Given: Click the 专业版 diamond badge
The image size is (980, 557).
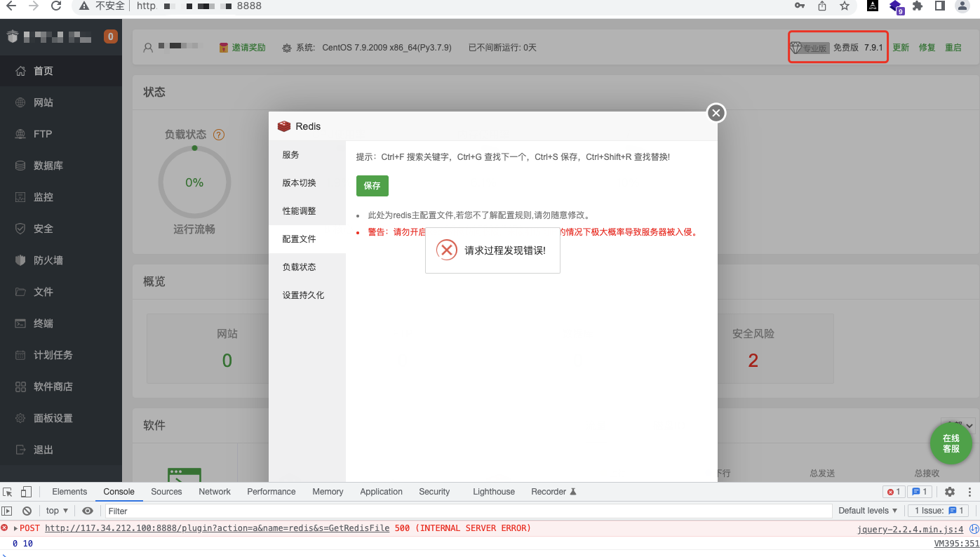Looking at the screenshot, I should click(810, 48).
